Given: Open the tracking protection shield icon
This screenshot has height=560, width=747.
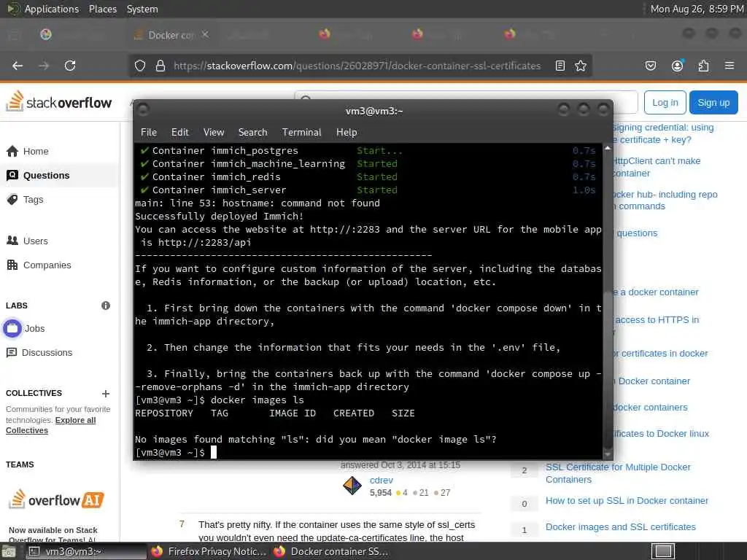Looking at the screenshot, I should [140, 66].
